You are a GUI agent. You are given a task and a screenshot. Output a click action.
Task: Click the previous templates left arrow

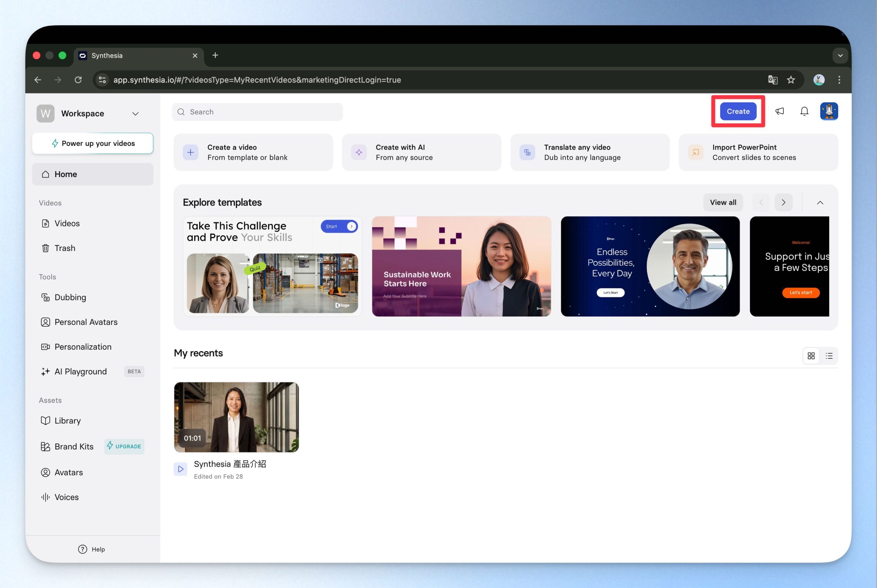pos(761,202)
